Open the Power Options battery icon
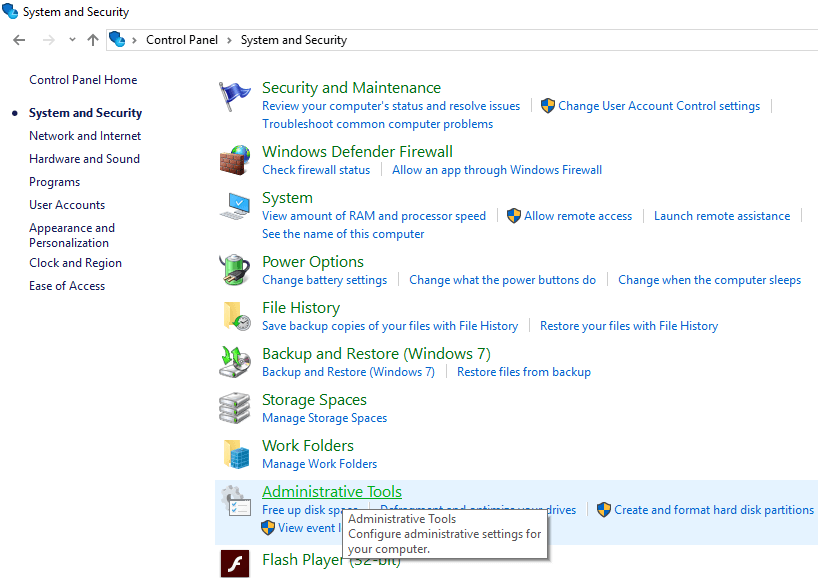Screen dimensions: 818x578 point(234,270)
